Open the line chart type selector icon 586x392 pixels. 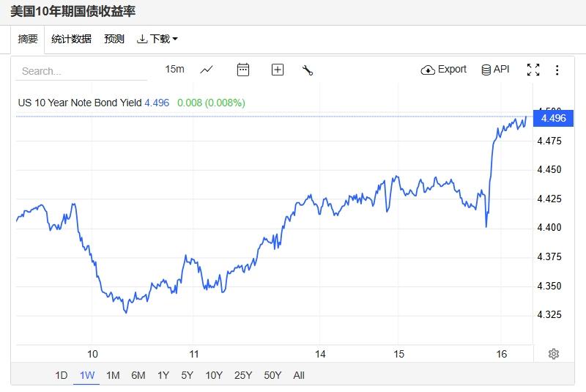click(207, 70)
